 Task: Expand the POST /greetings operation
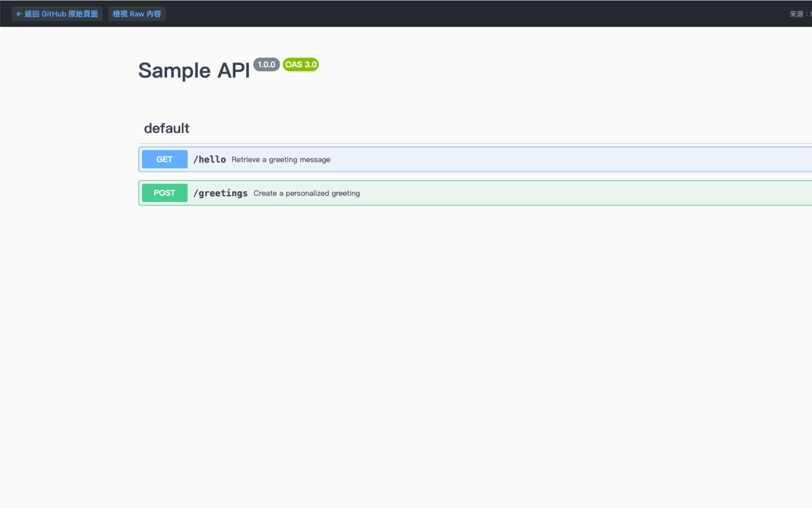475,193
